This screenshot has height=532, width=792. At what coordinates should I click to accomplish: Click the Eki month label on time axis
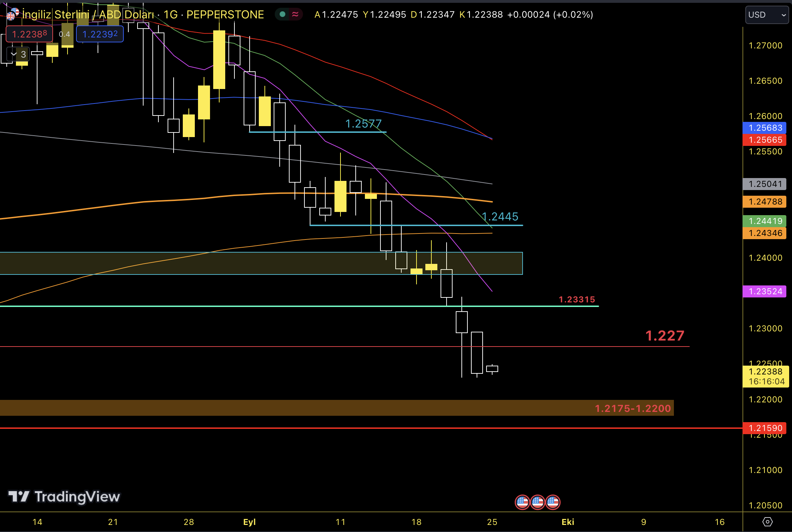pyautogui.click(x=568, y=522)
